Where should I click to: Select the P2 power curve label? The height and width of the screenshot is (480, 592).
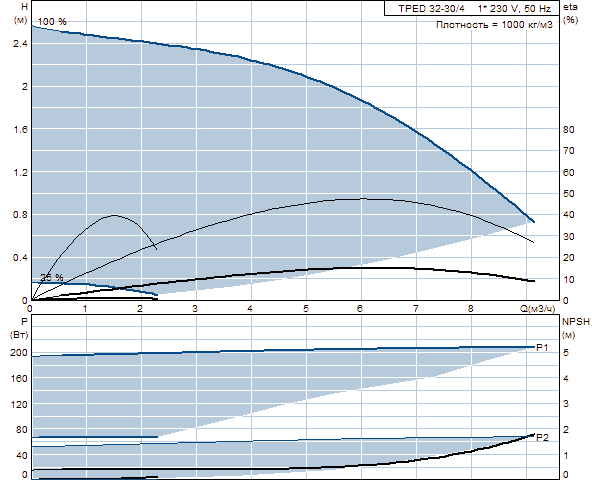pyautogui.click(x=543, y=437)
